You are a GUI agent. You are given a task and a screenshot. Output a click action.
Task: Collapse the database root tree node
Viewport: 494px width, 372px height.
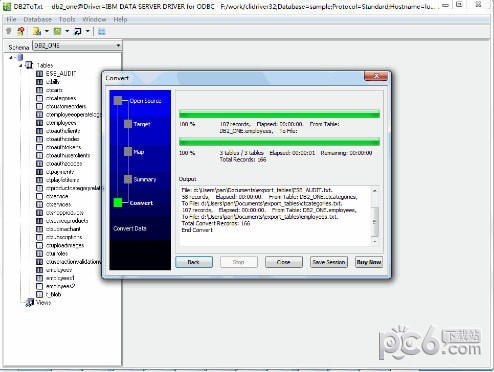(x=11, y=57)
